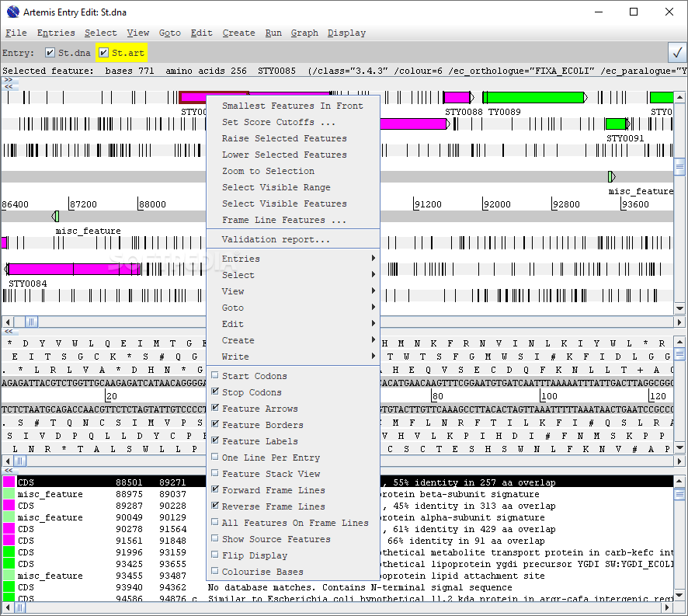Click the feature list horizontal scroll right arrow

click(x=667, y=607)
